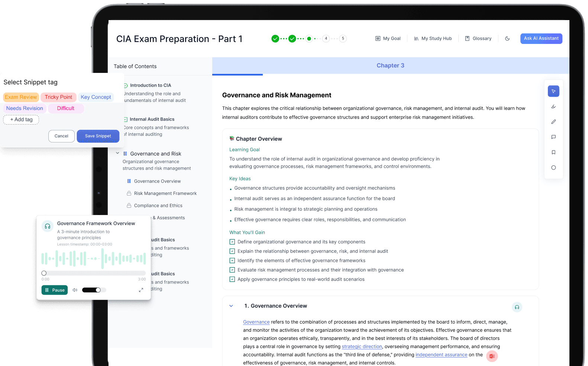This screenshot has width=588, height=366.
Task: Expand the audio player to fullscreen
Action: tap(141, 290)
